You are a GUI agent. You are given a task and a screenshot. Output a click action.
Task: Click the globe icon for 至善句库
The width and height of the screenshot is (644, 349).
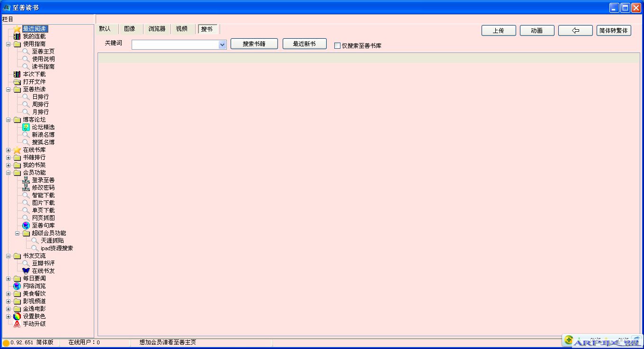(26, 226)
